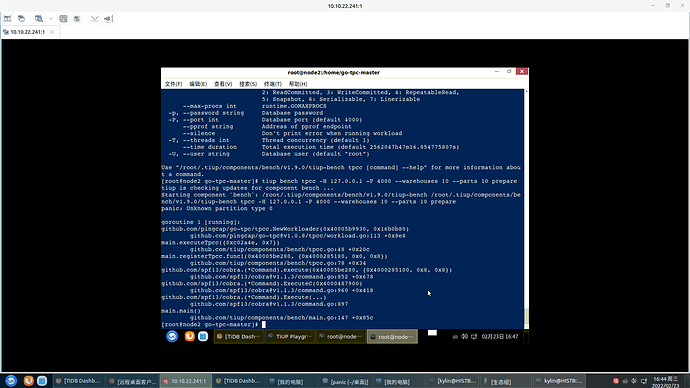Click the green-topped disk icon in the VNC toolbar
Image resolution: width=690 pixels, height=388 pixels.
click(77, 18)
